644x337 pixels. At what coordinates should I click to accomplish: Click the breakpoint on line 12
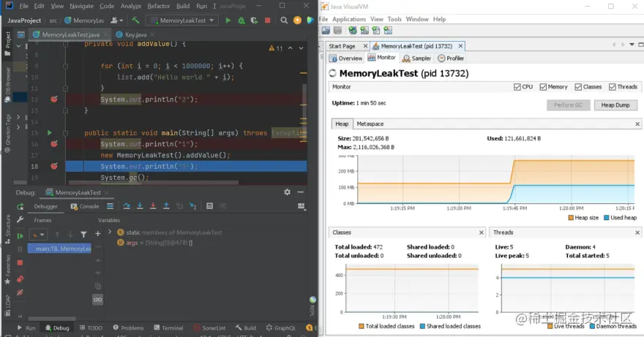54,99
